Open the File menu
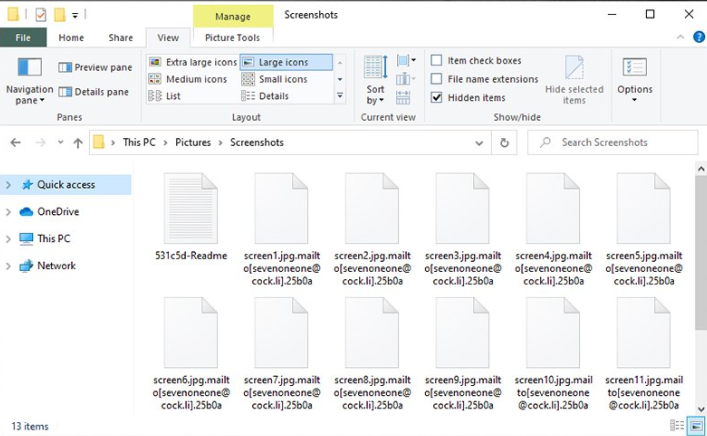Viewport: 707px width, 436px height. click(22, 38)
